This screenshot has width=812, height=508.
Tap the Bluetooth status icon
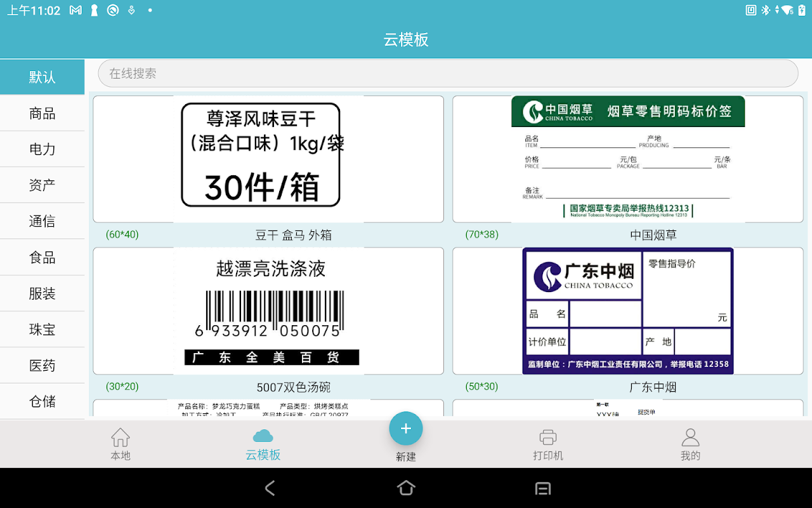[x=765, y=10]
